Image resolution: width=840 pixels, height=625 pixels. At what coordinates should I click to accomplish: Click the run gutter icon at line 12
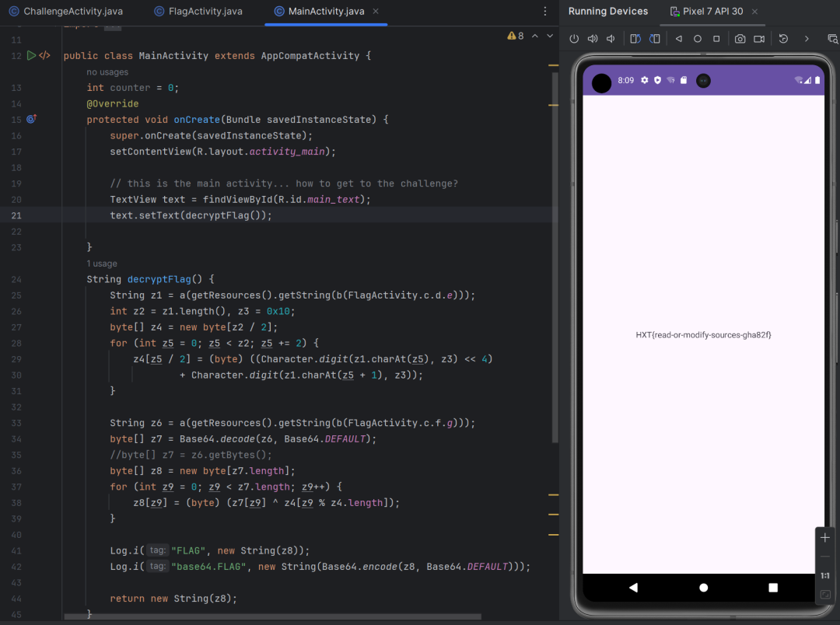tap(32, 55)
